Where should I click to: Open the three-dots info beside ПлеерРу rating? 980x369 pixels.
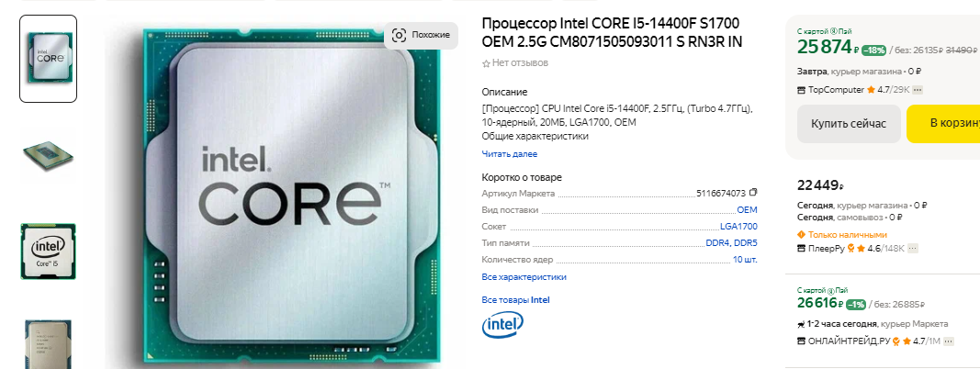point(913,249)
